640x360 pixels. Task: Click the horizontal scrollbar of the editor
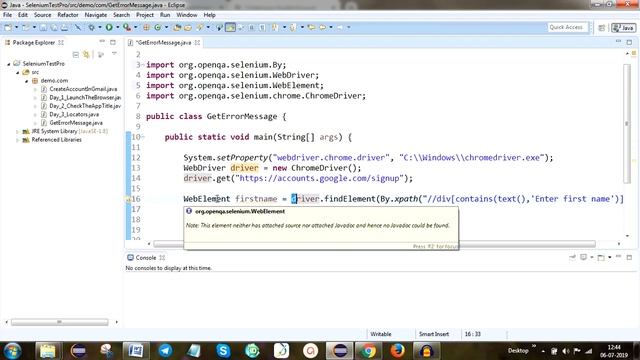pos(375,244)
